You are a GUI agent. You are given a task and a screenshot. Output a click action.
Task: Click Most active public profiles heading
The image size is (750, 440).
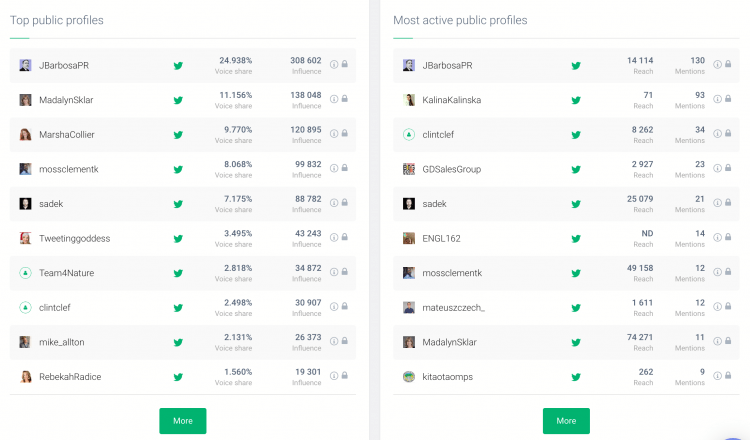coord(460,20)
